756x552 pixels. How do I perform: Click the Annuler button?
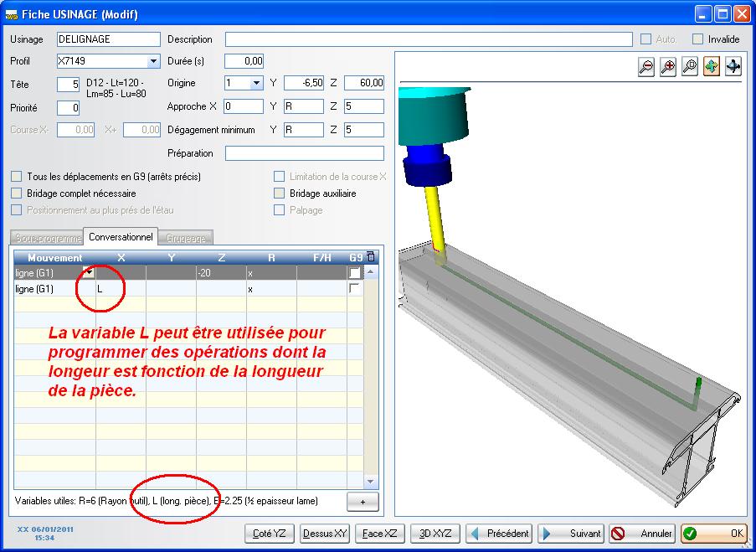click(642, 534)
